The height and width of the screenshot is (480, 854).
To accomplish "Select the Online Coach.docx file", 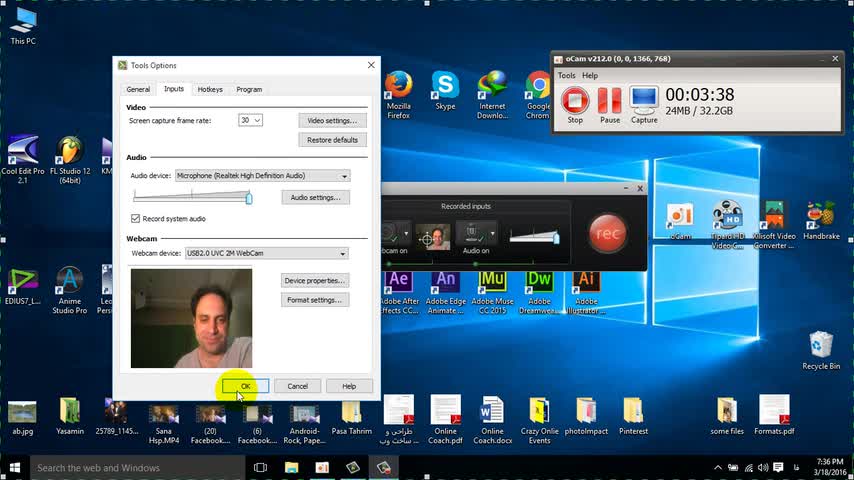I will (x=492, y=420).
